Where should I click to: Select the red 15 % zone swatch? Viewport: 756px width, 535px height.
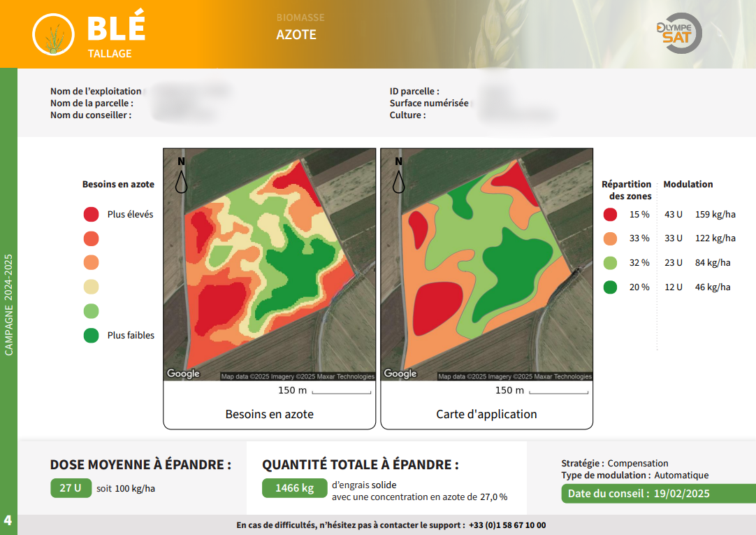(611, 215)
